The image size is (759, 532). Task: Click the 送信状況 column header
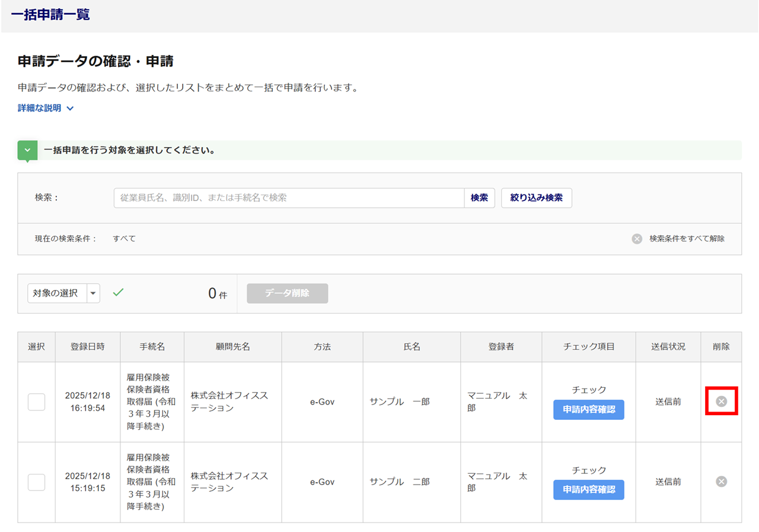(x=668, y=347)
